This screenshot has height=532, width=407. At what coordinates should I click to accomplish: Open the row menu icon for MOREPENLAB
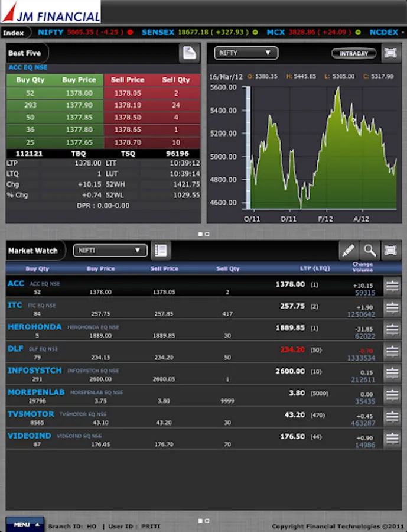[x=392, y=395]
